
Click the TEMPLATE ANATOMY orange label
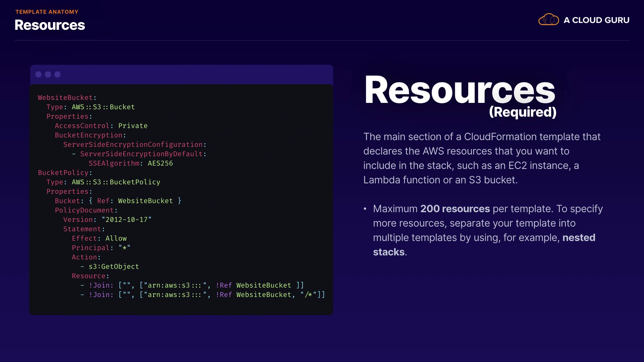click(47, 12)
